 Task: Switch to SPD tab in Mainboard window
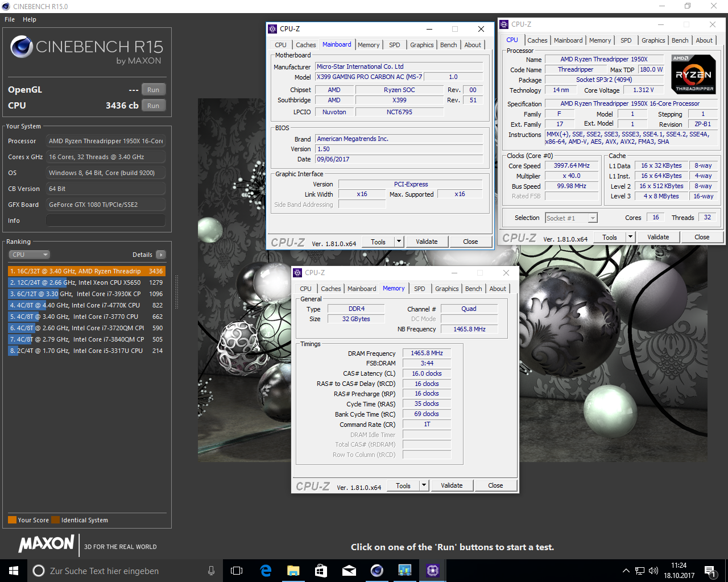pyautogui.click(x=395, y=45)
